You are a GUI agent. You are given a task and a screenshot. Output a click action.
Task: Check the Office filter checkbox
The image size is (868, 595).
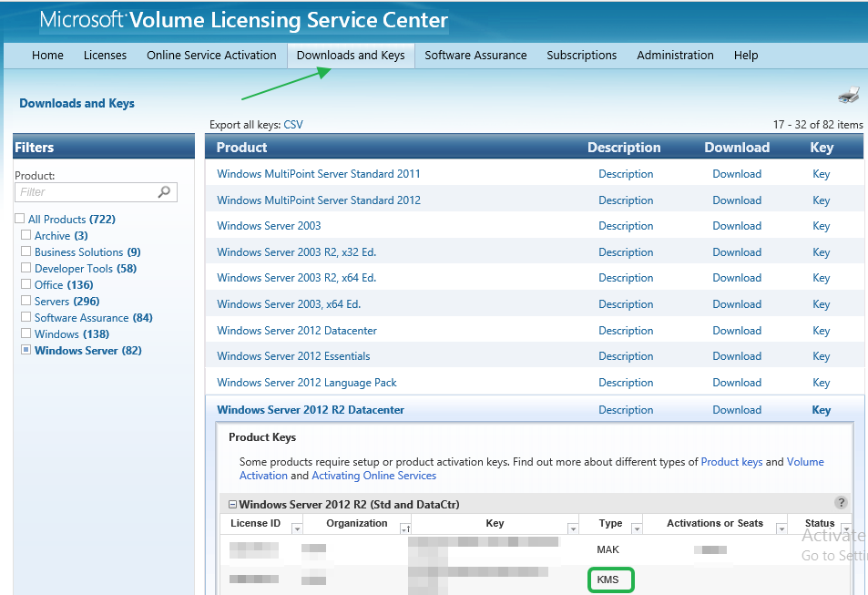(26, 284)
